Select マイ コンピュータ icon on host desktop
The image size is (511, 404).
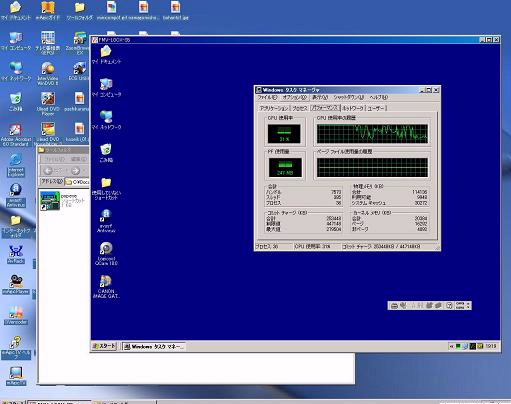(x=16, y=41)
